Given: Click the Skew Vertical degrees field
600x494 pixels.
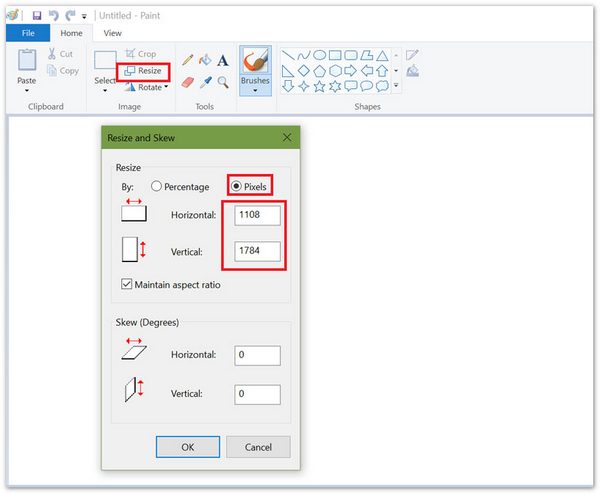Looking at the screenshot, I should [x=257, y=394].
